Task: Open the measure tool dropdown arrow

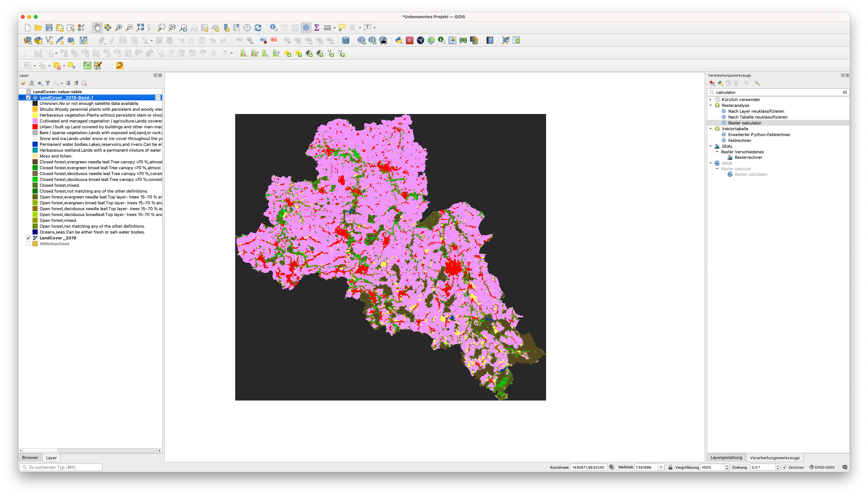Action: [x=335, y=28]
